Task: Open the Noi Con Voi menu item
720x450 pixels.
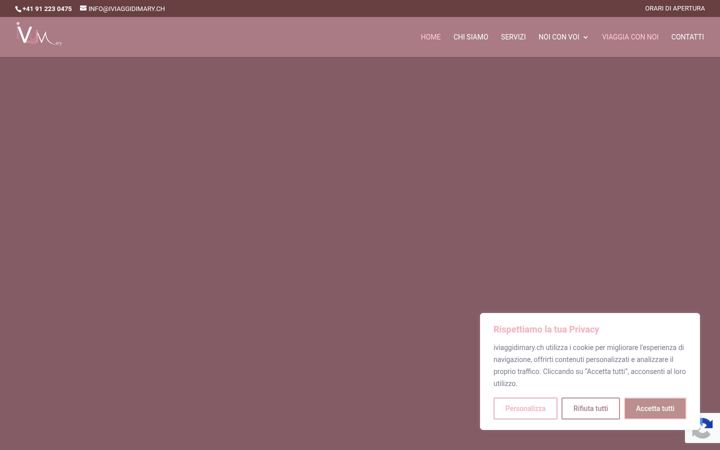Action: click(559, 37)
